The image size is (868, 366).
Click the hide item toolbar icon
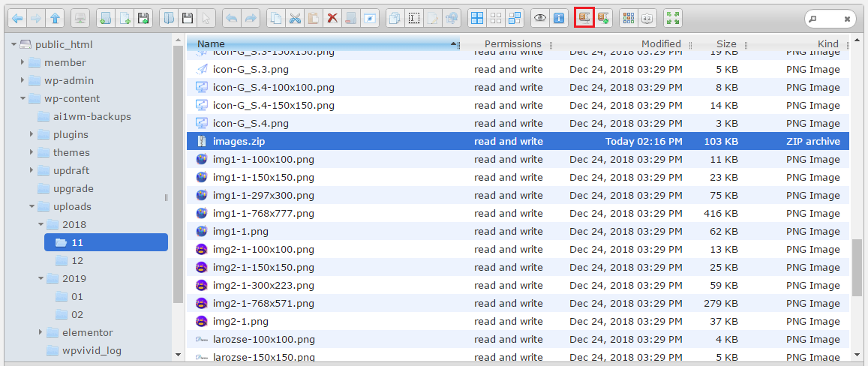[x=369, y=18]
